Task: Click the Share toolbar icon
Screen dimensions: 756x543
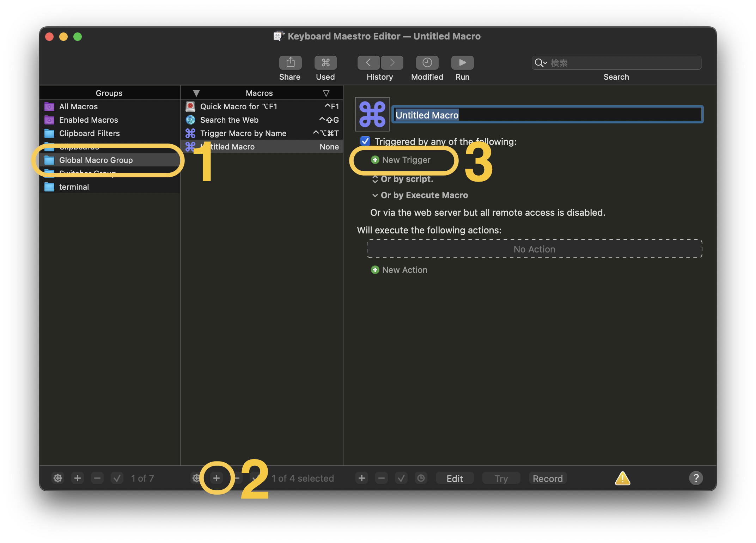Action: pos(290,63)
